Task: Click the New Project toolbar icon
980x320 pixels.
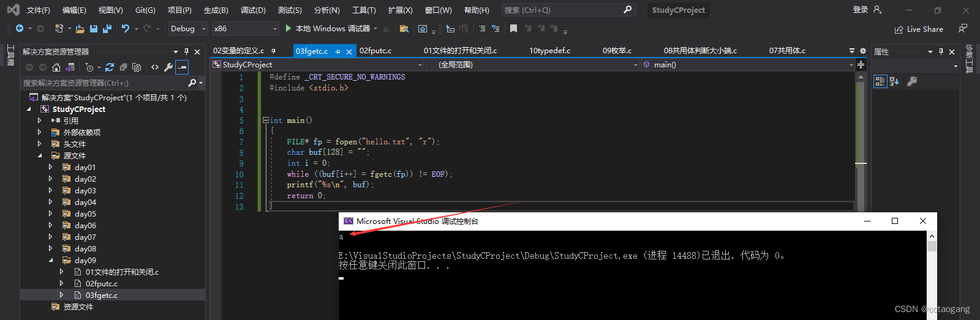Action: click(59, 29)
